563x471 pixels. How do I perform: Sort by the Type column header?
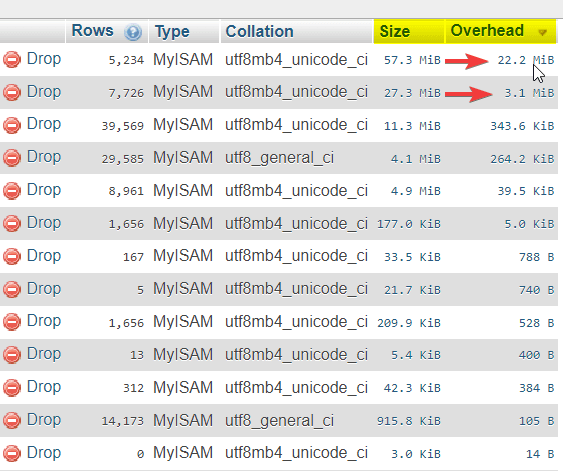coord(172,32)
